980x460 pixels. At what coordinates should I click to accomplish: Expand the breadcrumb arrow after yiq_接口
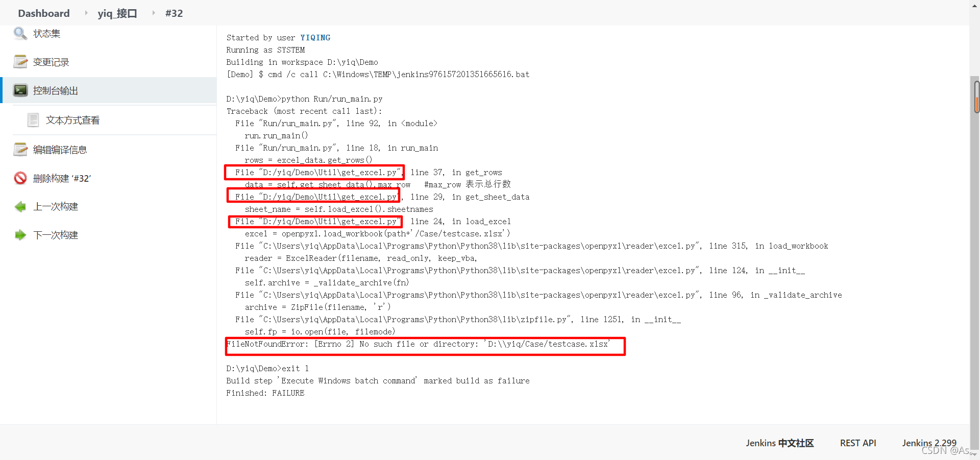point(153,13)
